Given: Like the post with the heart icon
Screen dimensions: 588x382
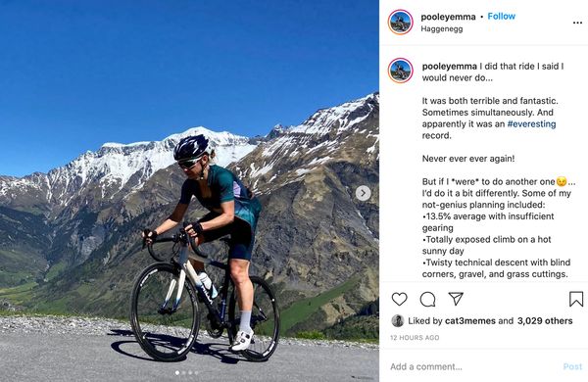Looking at the screenshot, I should click(400, 299).
